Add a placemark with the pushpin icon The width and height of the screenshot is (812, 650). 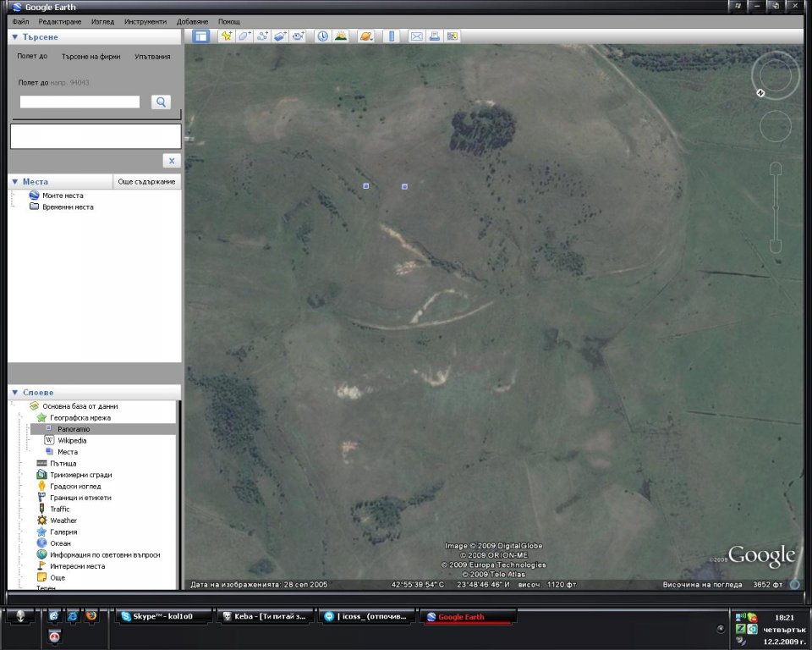pyautogui.click(x=226, y=36)
